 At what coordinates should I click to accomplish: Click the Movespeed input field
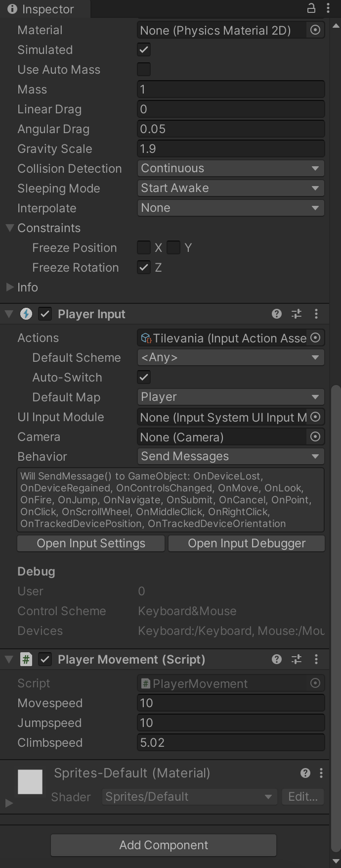click(x=230, y=703)
